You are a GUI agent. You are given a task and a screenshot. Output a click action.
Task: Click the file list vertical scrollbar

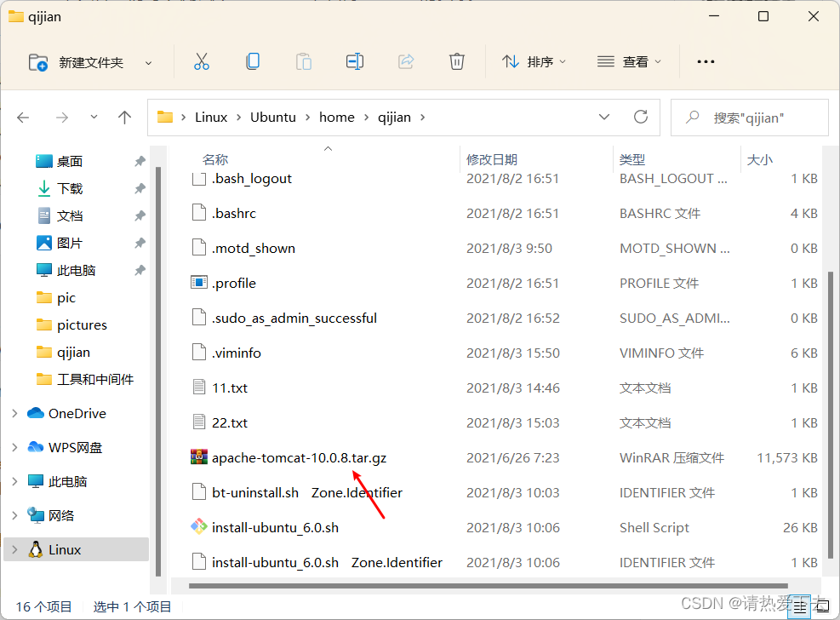pyautogui.click(x=830, y=414)
